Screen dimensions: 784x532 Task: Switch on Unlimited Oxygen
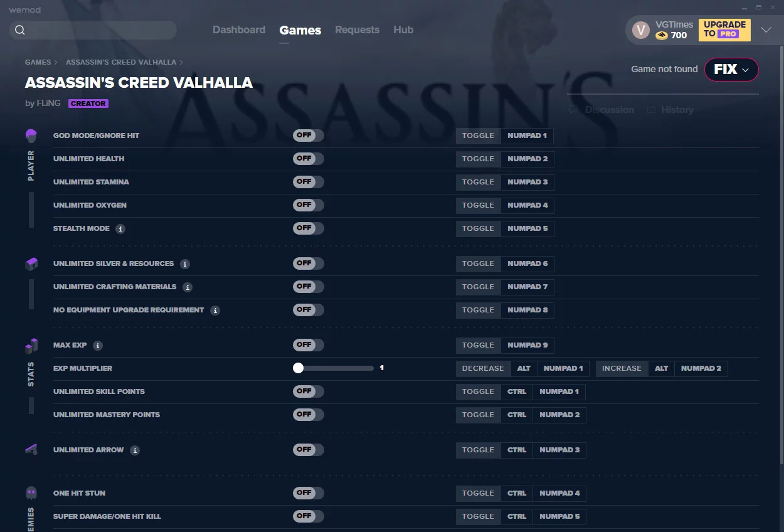pos(309,205)
